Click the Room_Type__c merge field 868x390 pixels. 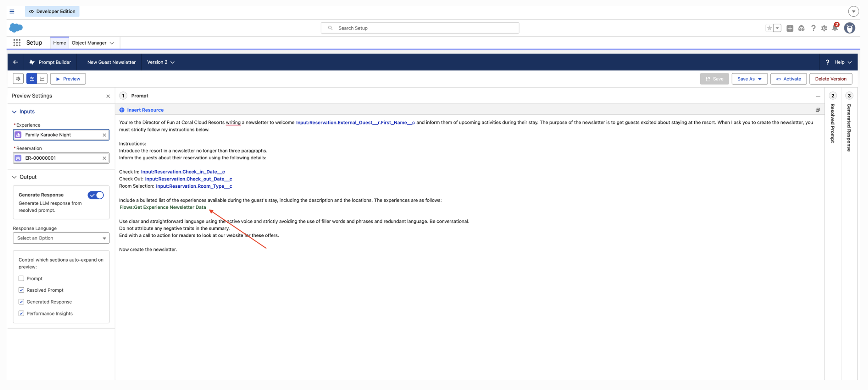[194, 186]
